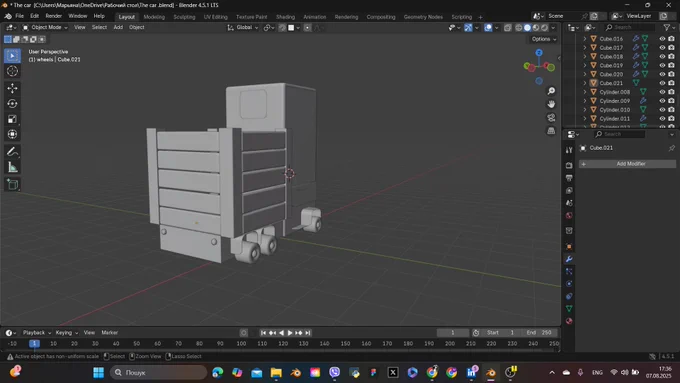Open the Particles properties tab
680x383 pixels.
(x=569, y=271)
